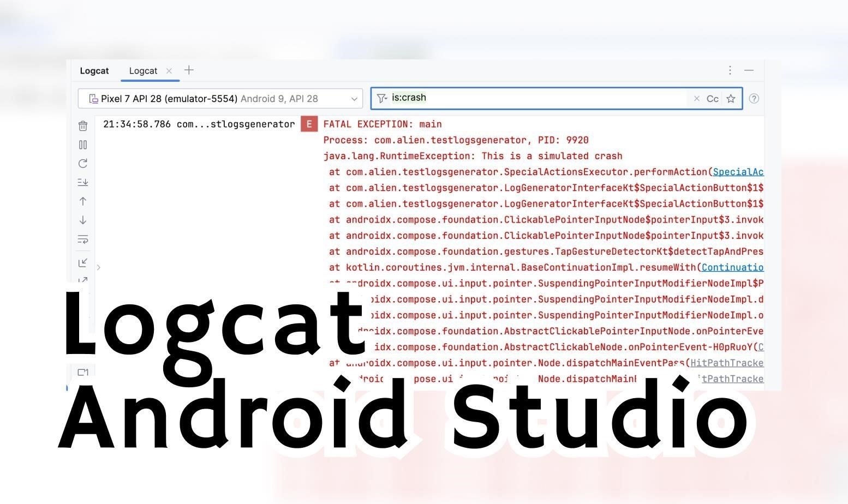Click the import logs icon
This screenshot has width=848, height=504.
pyautogui.click(x=83, y=262)
